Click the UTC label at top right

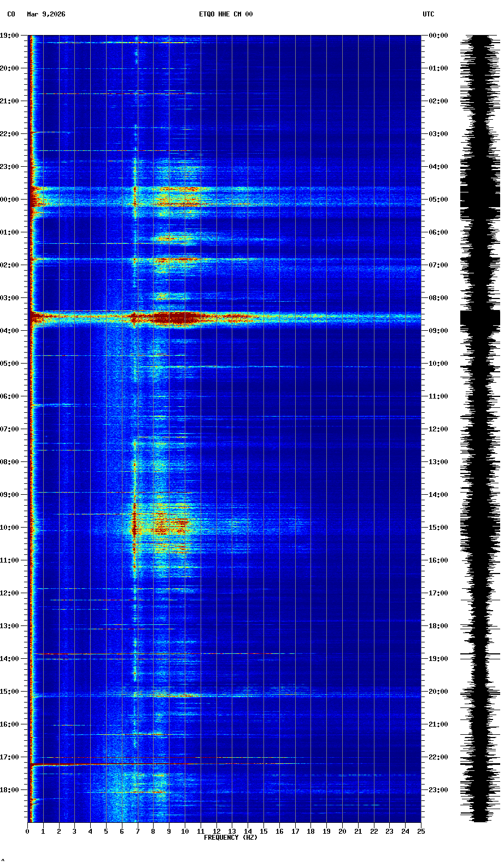[x=428, y=14]
